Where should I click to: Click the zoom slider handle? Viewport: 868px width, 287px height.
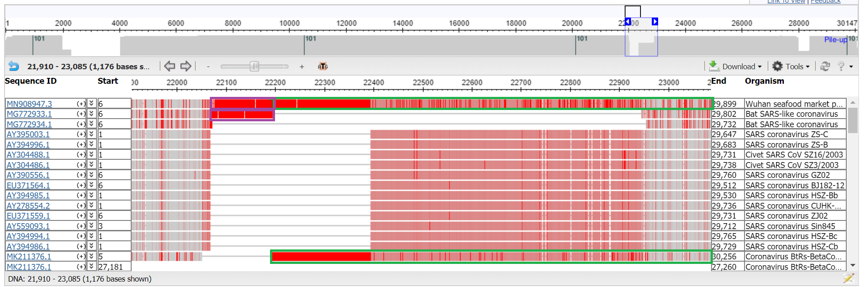[254, 67]
